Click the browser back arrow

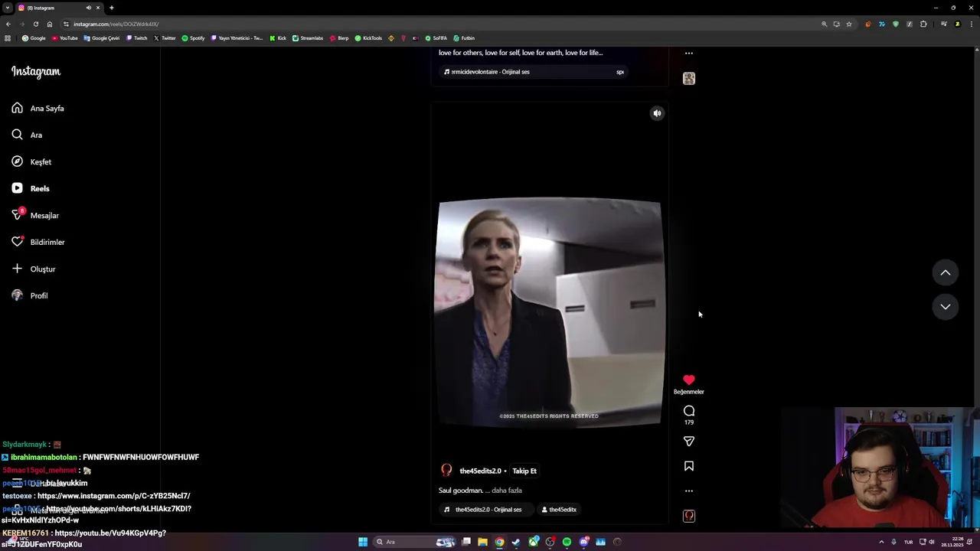coord(8,24)
